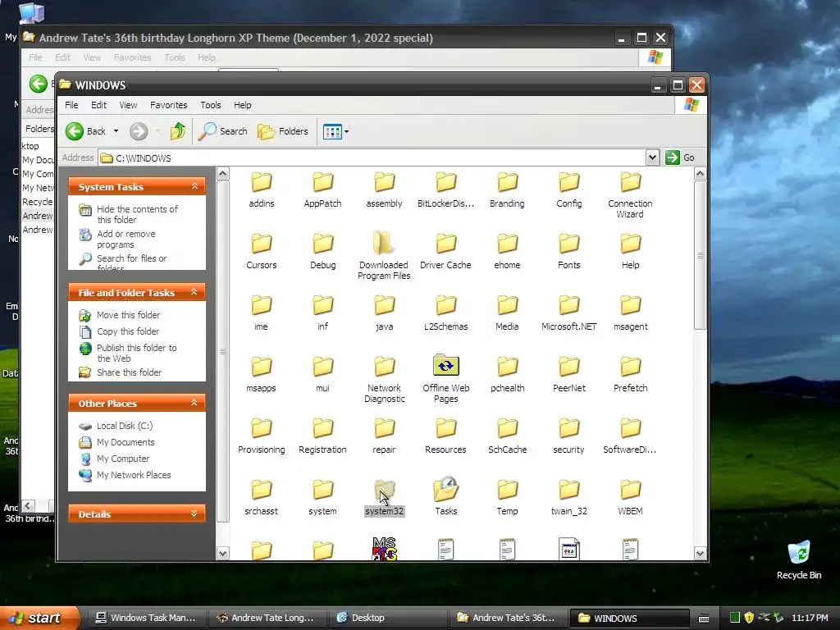
Task: Click task pane scrollbar up arrow
Action: [x=223, y=174]
